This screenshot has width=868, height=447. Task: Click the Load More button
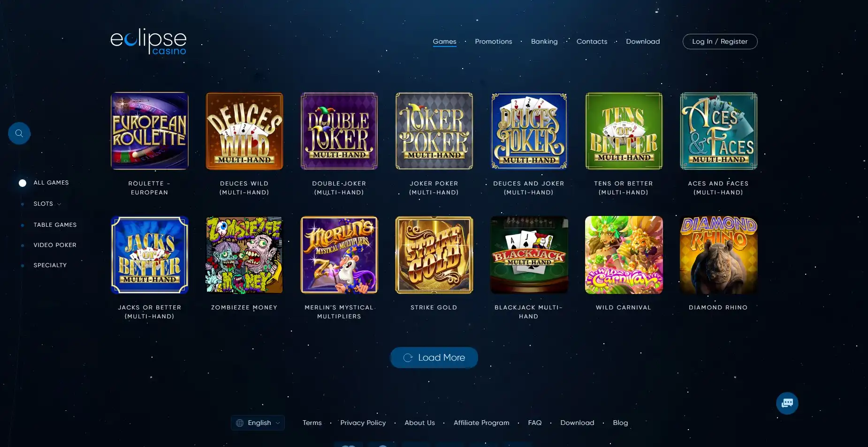(x=434, y=358)
